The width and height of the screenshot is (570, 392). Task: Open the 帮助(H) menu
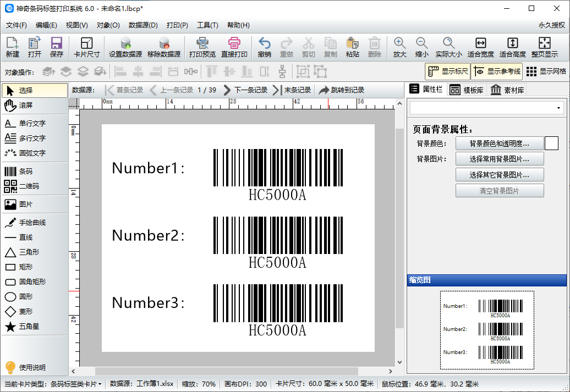238,25
